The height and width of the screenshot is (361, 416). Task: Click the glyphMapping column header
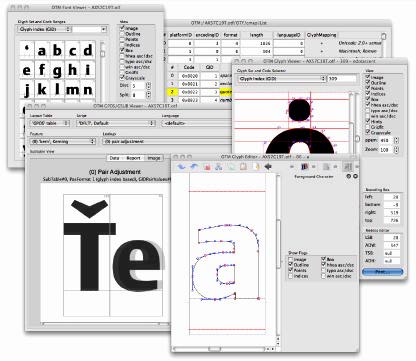[x=322, y=35]
